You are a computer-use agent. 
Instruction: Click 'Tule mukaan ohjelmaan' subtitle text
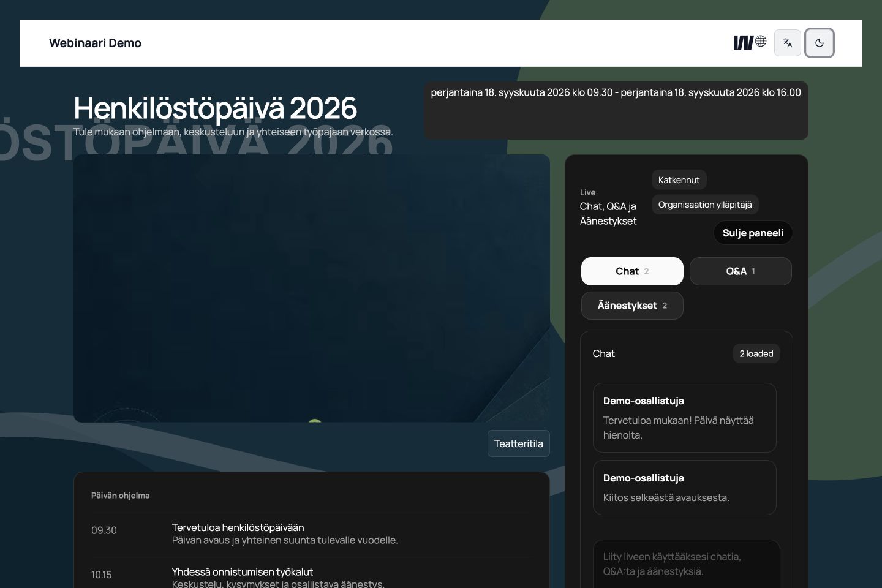(233, 132)
